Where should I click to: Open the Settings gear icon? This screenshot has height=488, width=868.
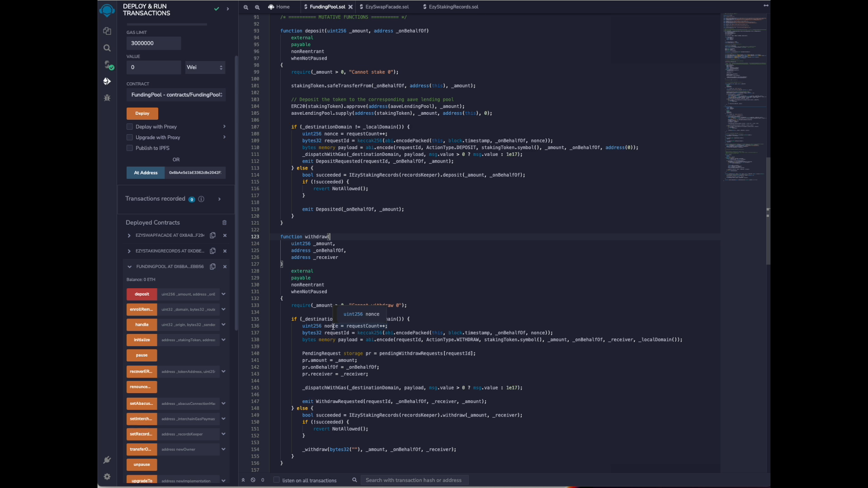click(107, 477)
